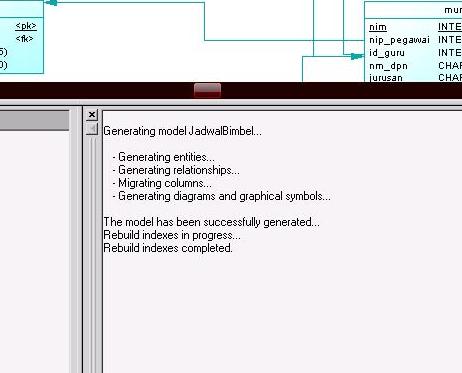Click the 'nip_pegawai' column in the table

pyautogui.click(x=399, y=40)
